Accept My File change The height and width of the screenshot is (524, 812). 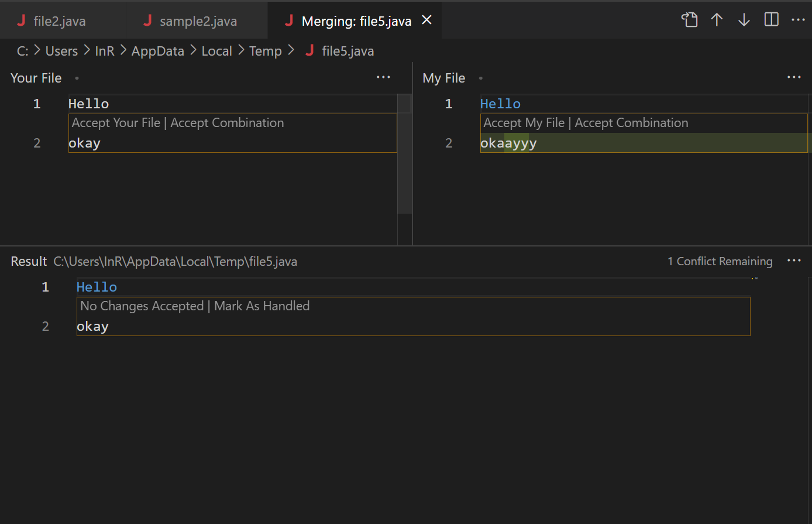pos(524,123)
